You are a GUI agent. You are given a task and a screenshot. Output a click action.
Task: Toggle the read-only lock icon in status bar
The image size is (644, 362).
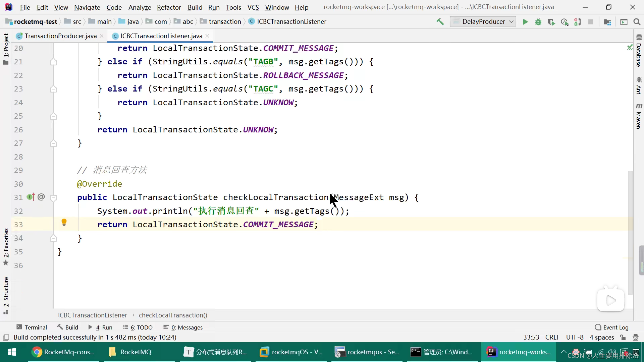[x=623, y=338]
